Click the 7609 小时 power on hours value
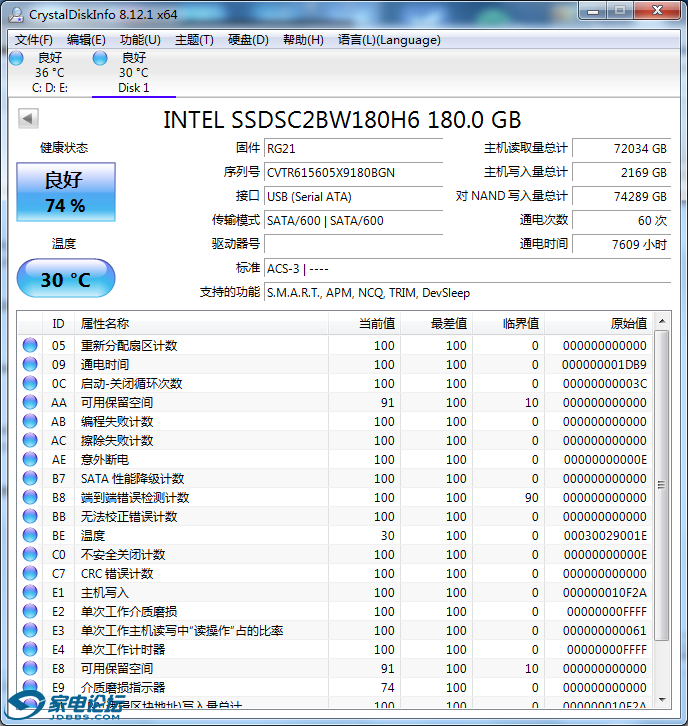Screen dimensions: 688x726 (622, 244)
